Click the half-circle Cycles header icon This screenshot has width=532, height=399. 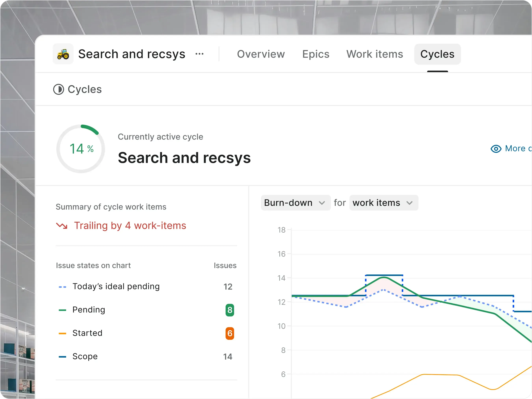coord(59,89)
